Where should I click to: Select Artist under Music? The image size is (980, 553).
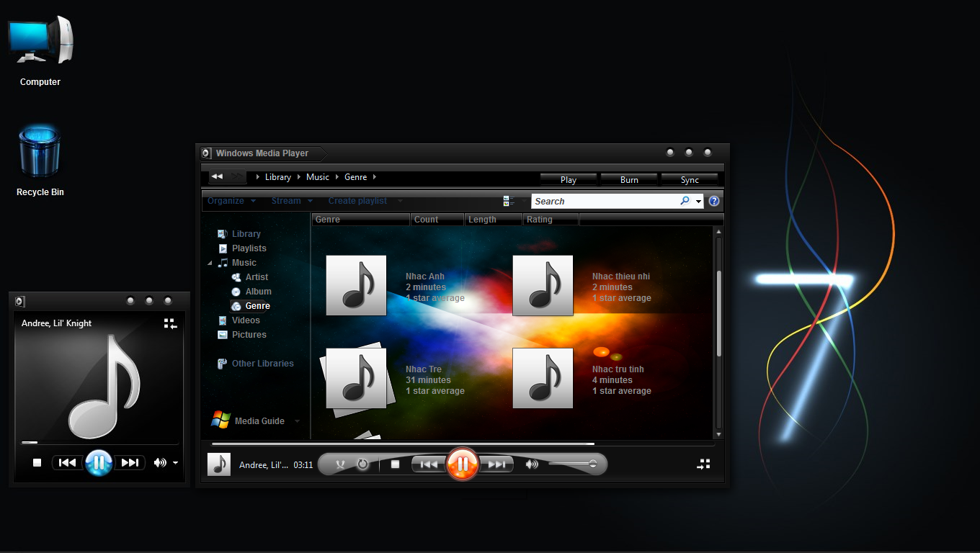tap(249, 277)
